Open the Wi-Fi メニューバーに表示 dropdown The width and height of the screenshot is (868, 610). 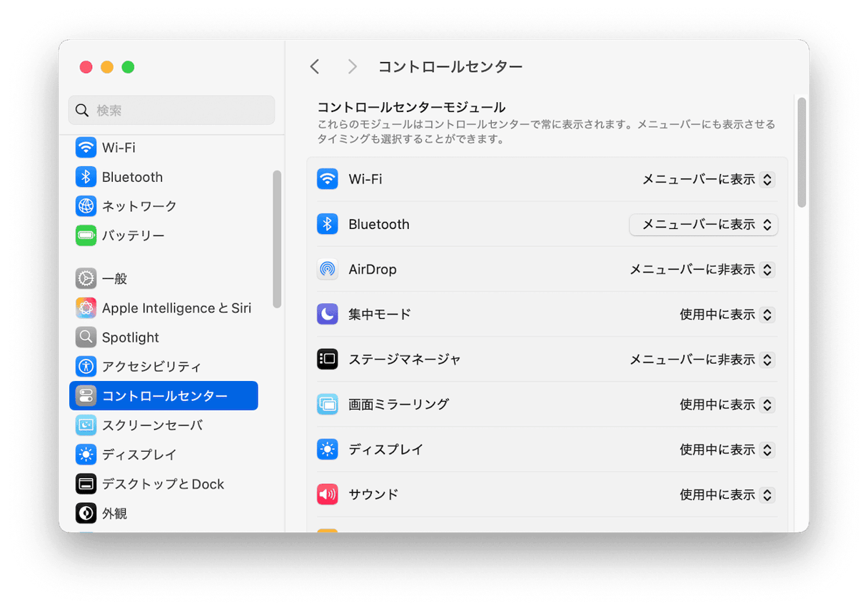[707, 179]
